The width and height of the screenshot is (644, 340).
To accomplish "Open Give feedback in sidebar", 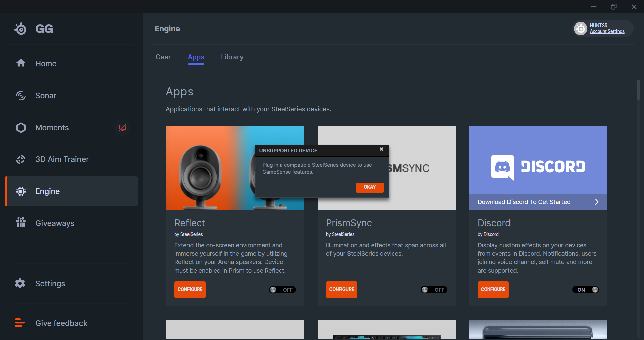I will point(71,323).
